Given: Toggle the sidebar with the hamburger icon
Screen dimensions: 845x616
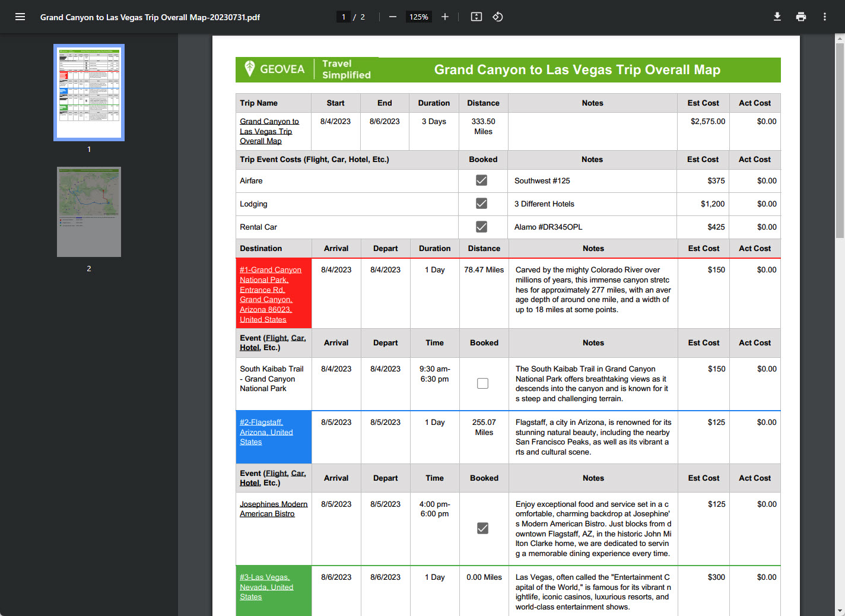Looking at the screenshot, I should (x=20, y=17).
